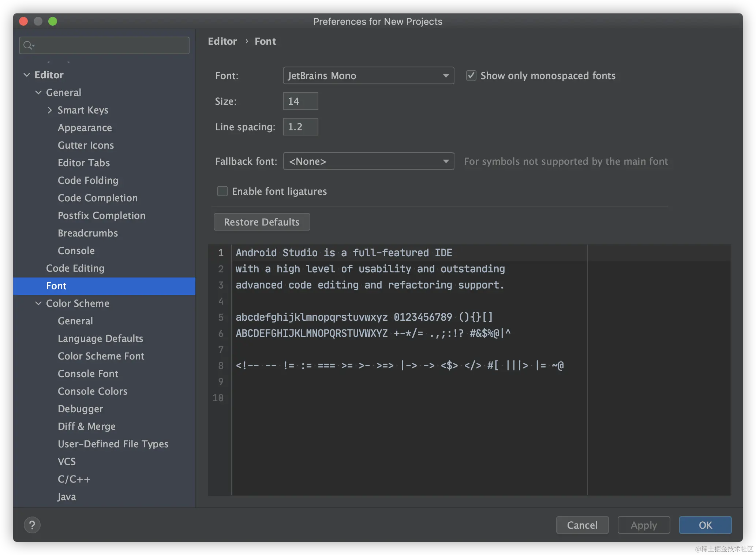Enable font ligatures checkbox
Viewport: 756px width, 555px height.
click(222, 191)
